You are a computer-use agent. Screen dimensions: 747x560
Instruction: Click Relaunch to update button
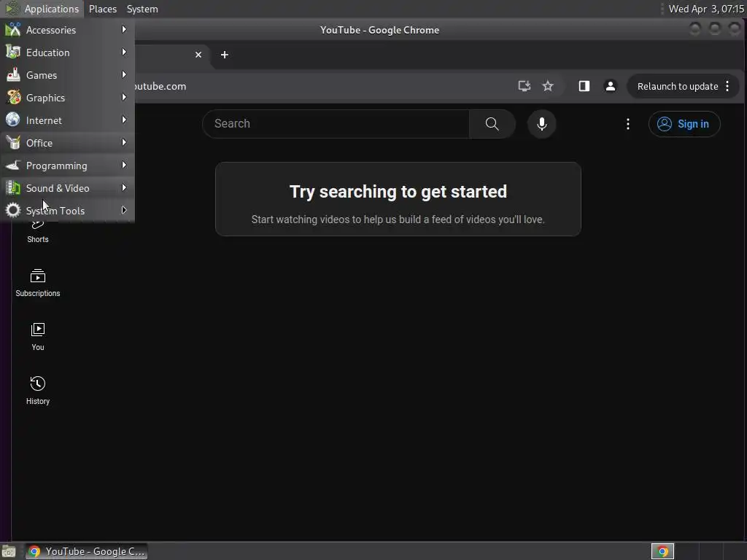click(x=678, y=86)
